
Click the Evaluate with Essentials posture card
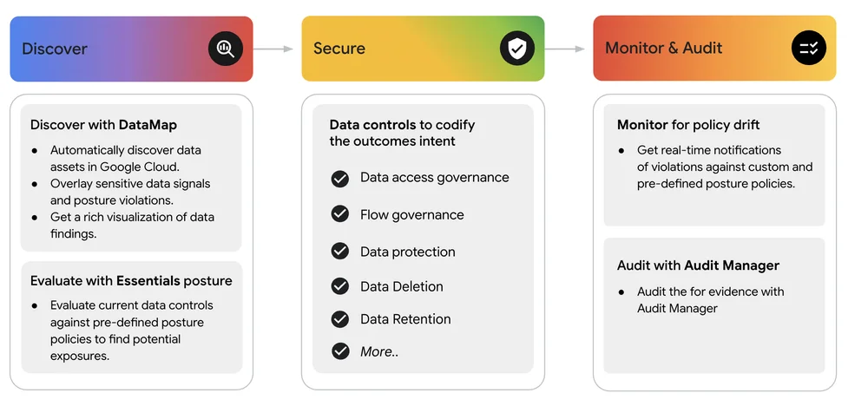pos(132,318)
